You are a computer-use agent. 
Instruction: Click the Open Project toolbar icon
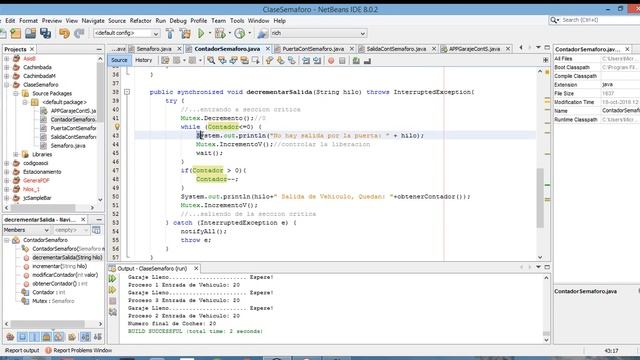(x=31, y=33)
